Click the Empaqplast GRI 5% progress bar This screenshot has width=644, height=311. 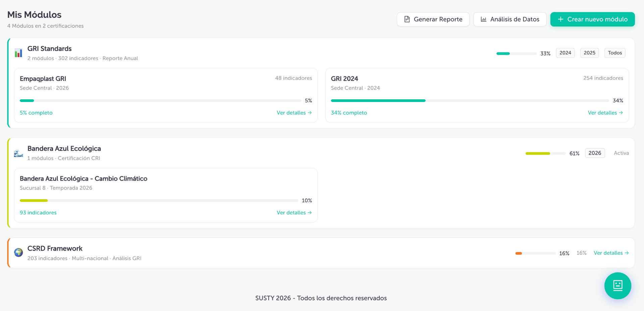[160, 101]
